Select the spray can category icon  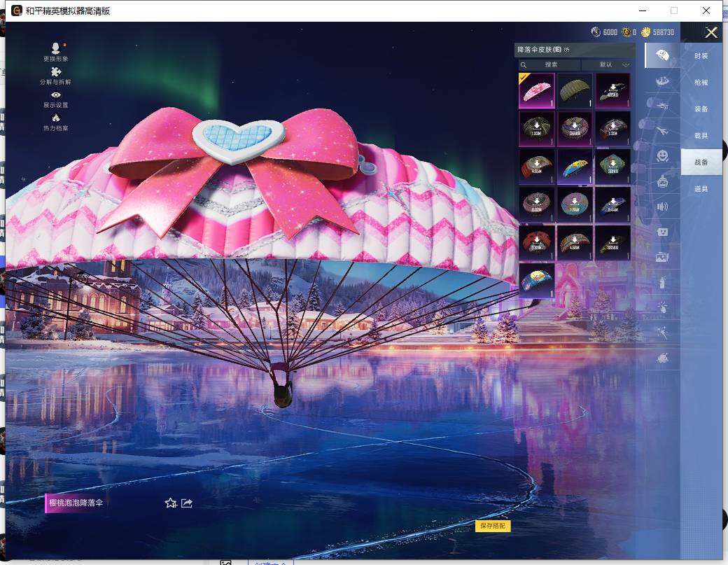661,282
